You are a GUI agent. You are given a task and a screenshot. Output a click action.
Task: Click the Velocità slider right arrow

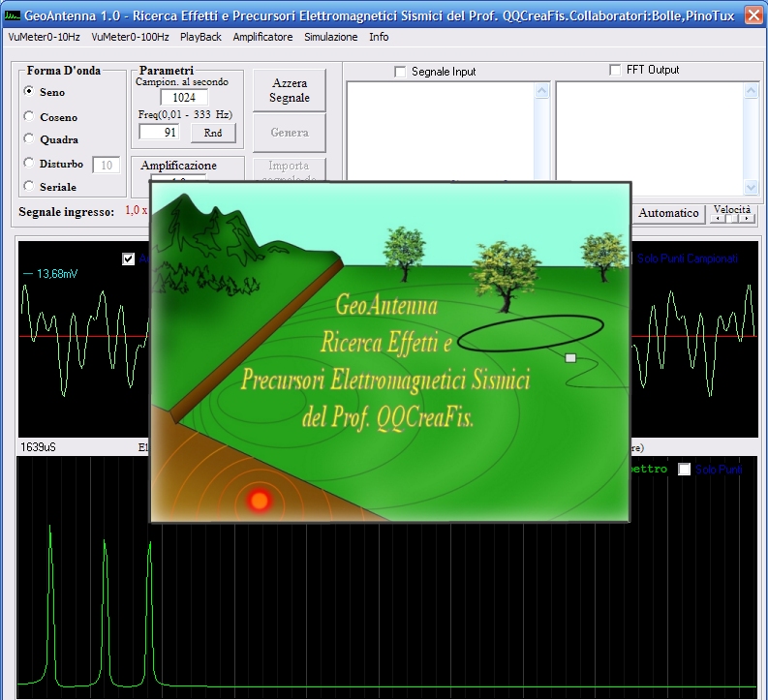[747, 218]
